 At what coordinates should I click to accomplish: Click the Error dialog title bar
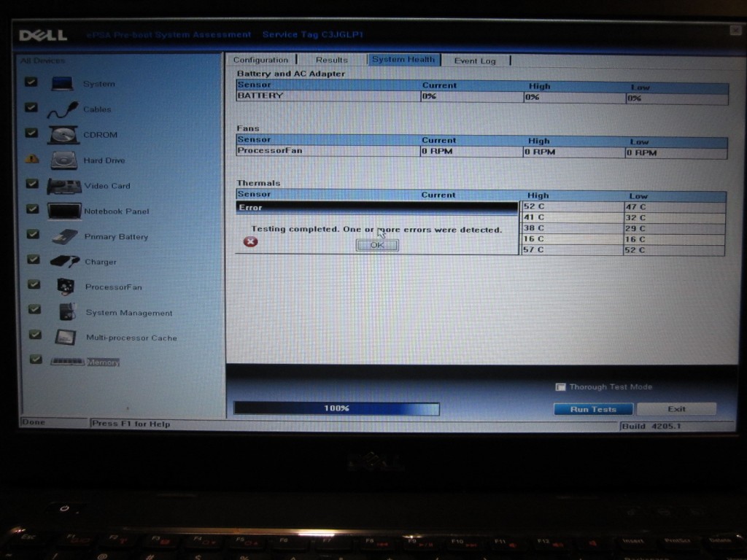coord(377,207)
